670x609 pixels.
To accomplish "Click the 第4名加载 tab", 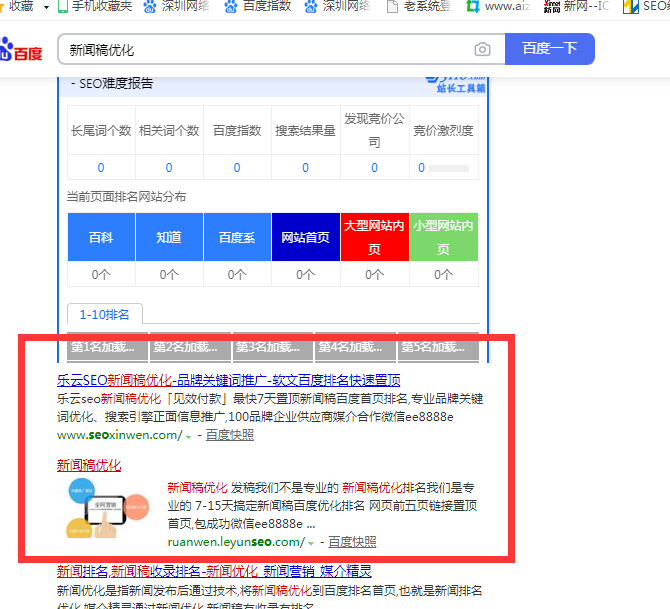I will (x=356, y=347).
